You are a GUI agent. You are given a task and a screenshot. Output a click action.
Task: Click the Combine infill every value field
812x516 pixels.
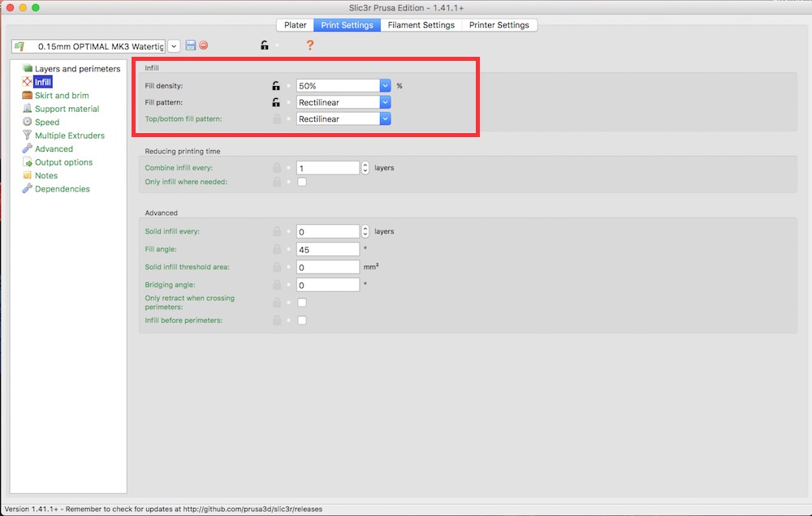tap(328, 168)
